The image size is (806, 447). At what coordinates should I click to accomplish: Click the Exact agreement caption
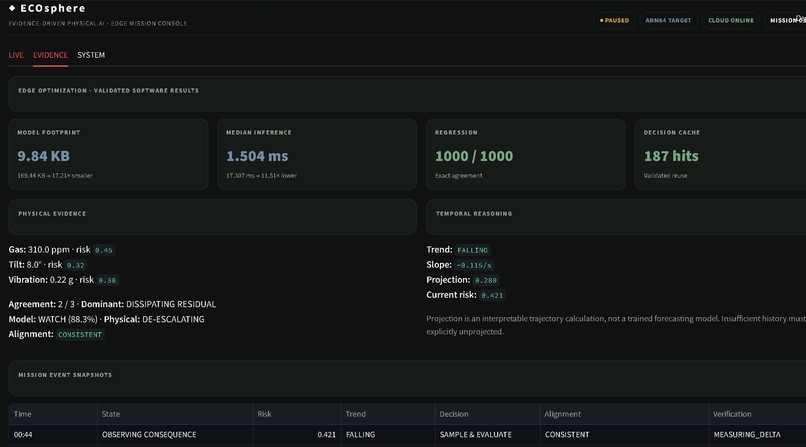point(459,176)
